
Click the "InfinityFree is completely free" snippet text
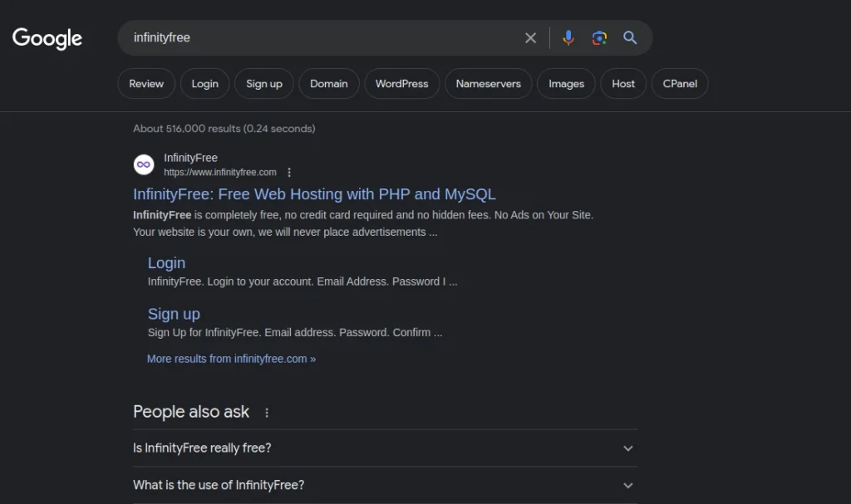click(363, 223)
